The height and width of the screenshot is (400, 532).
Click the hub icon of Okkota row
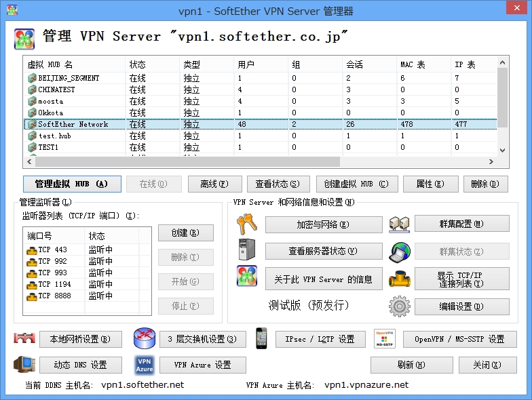click(33, 113)
